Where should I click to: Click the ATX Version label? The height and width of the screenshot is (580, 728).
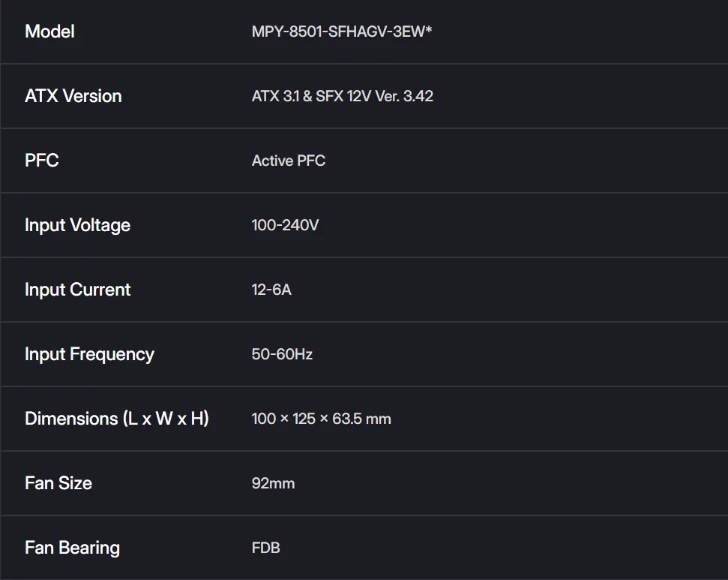[73, 96]
